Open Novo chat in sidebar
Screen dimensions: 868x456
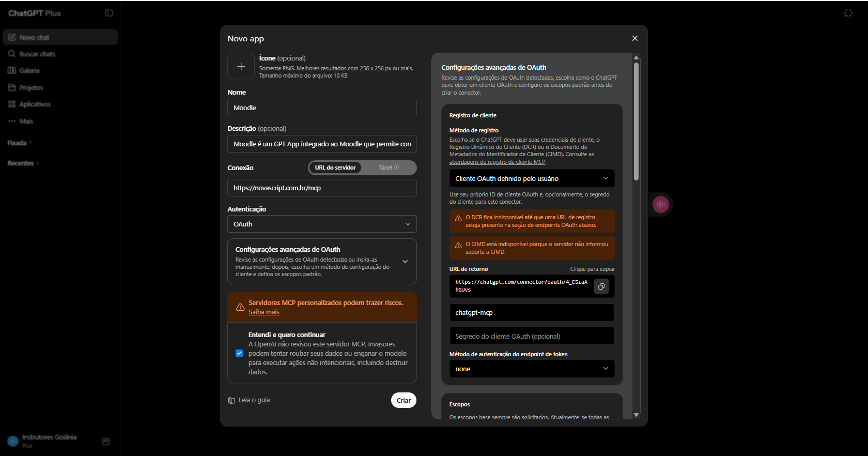[60, 37]
